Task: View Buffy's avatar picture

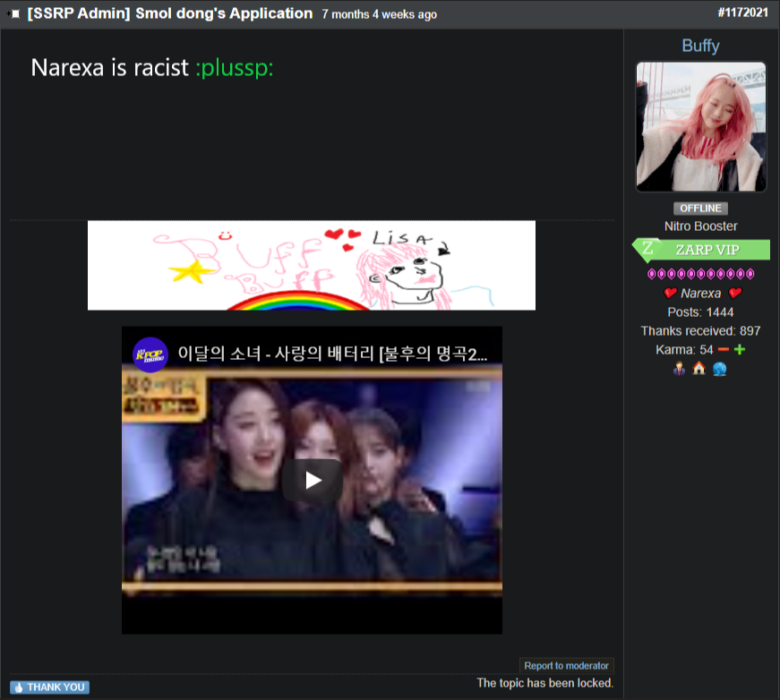Action: pyautogui.click(x=701, y=126)
